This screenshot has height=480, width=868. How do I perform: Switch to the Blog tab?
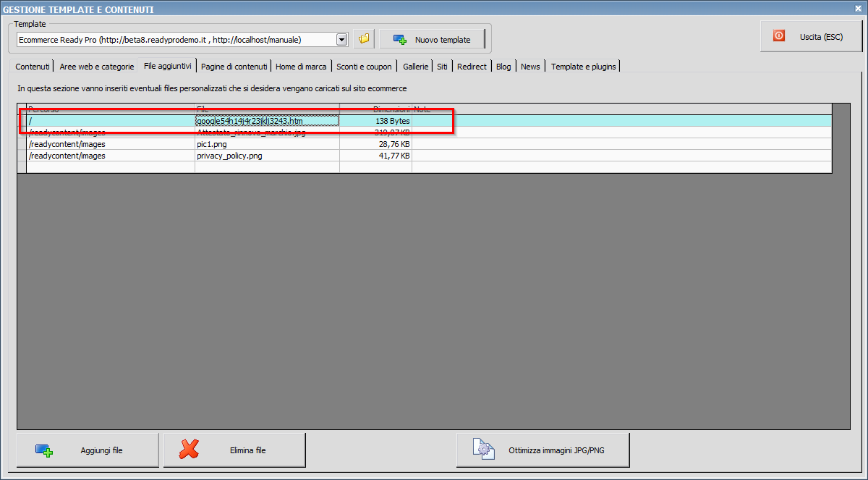pos(503,66)
